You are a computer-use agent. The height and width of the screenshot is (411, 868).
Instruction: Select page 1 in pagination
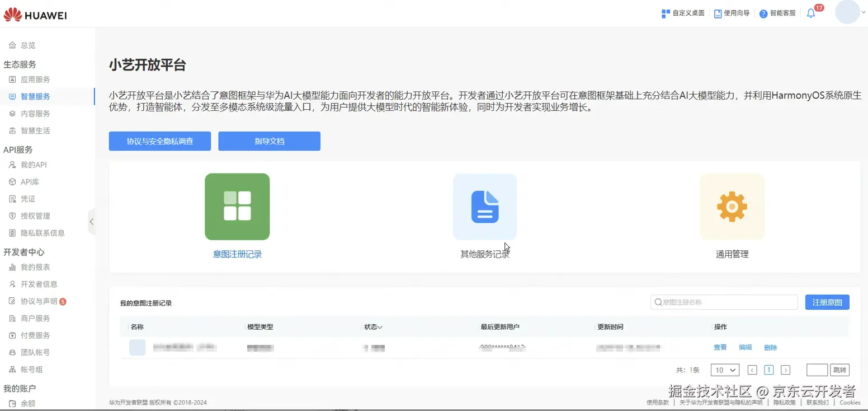point(769,370)
